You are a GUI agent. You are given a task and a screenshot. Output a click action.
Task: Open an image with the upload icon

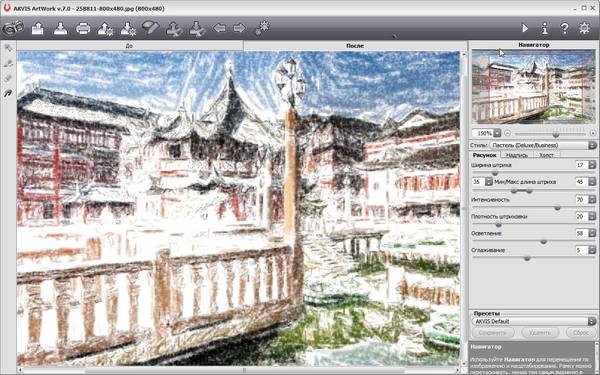coord(38,29)
